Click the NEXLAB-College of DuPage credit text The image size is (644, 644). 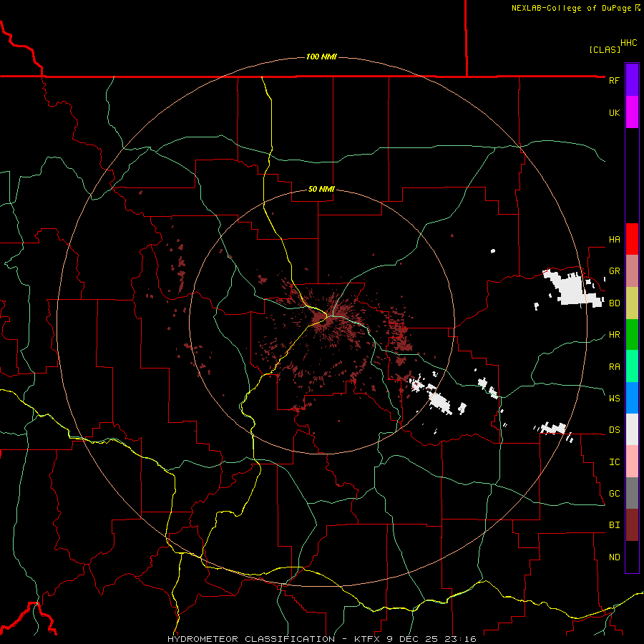pyautogui.click(x=571, y=8)
